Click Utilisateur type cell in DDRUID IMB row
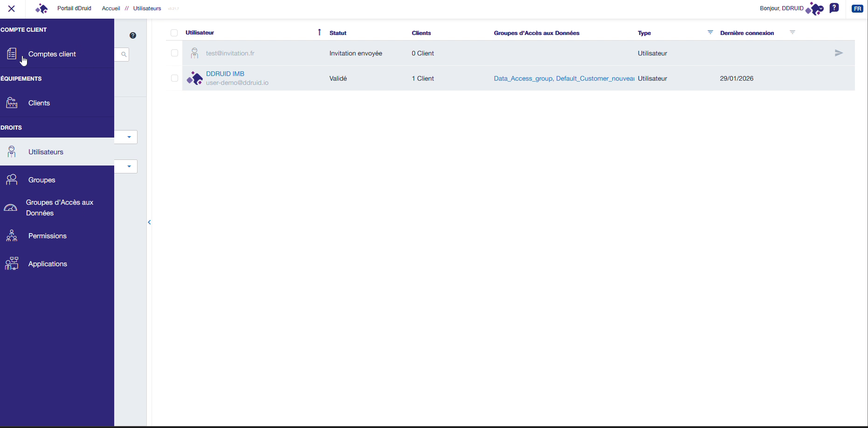The height and width of the screenshot is (428, 868). [x=652, y=78]
